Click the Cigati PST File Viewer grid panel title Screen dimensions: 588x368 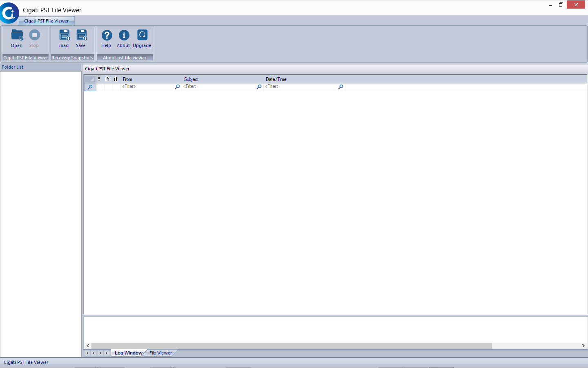point(107,69)
